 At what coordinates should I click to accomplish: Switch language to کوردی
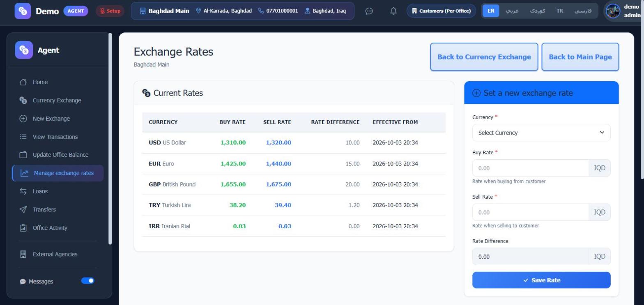tap(538, 11)
